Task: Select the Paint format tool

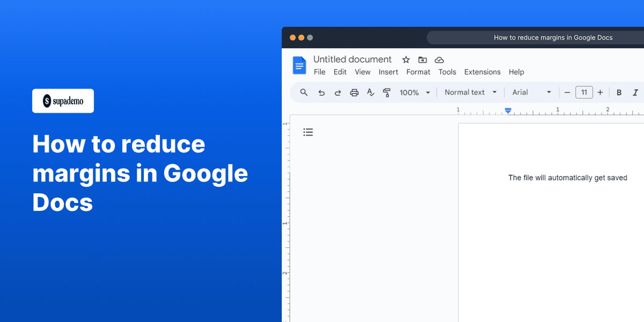Action: pyautogui.click(x=387, y=92)
